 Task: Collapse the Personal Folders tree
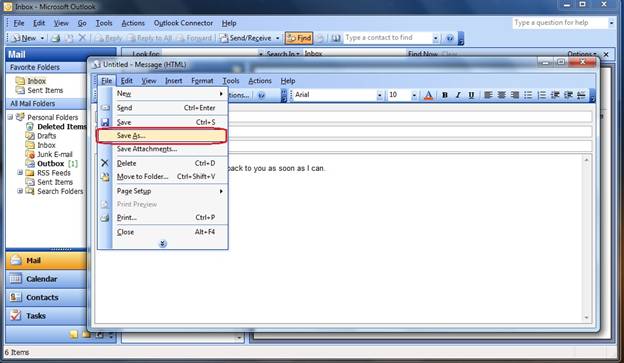tap(10, 117)
